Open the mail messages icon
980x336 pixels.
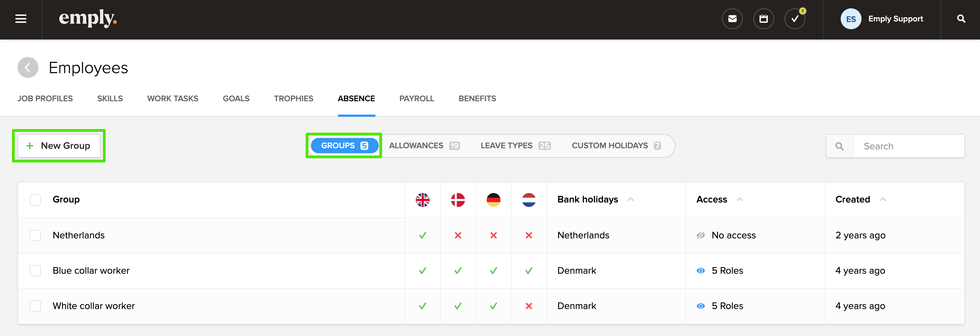click(x=732, y=19)
